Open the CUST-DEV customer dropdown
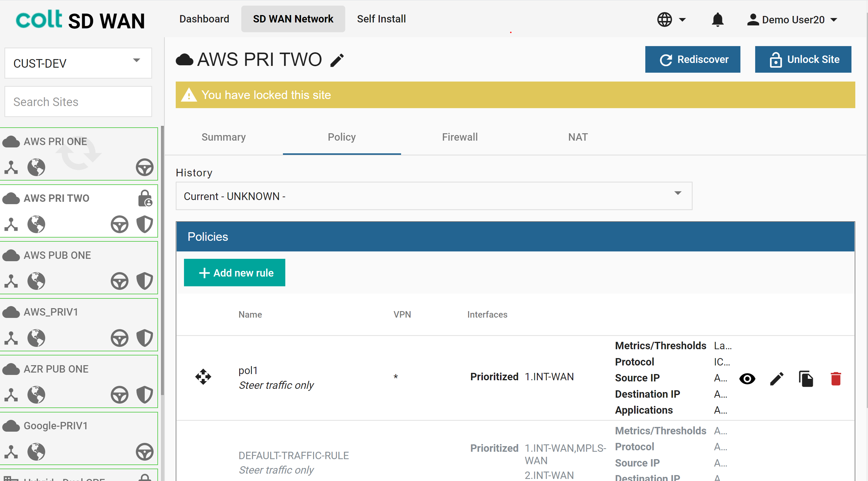Viewport: 868px width, 481px height. [78, 63]
